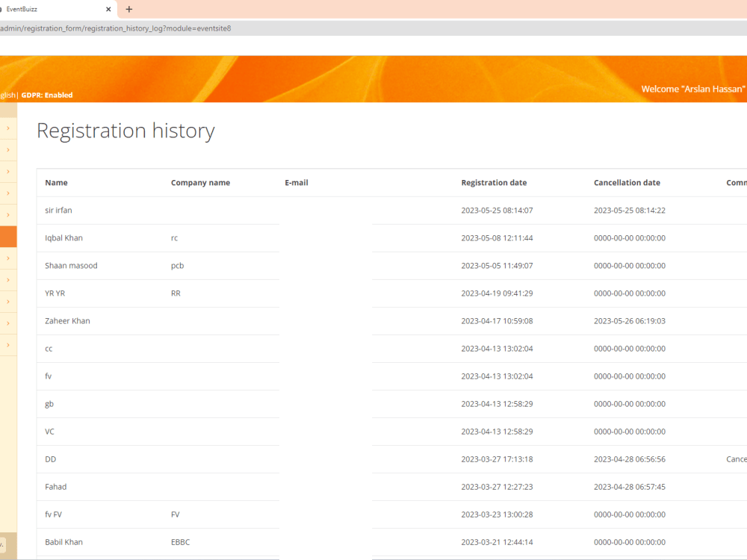The width and height of the screenshot is (747, 560).
Task: Select the name "DD" row
Action: (50, 459)
